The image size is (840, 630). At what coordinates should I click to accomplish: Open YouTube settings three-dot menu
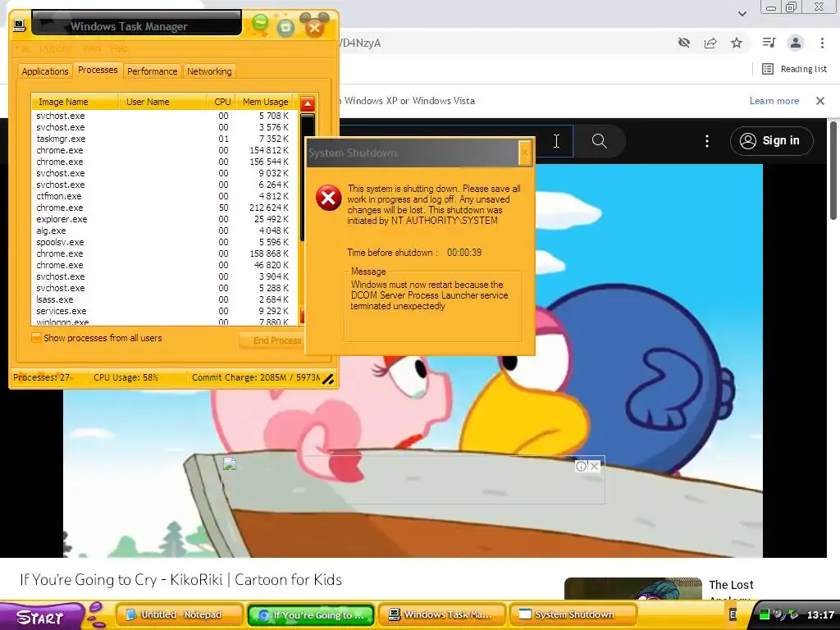[707, 141]
